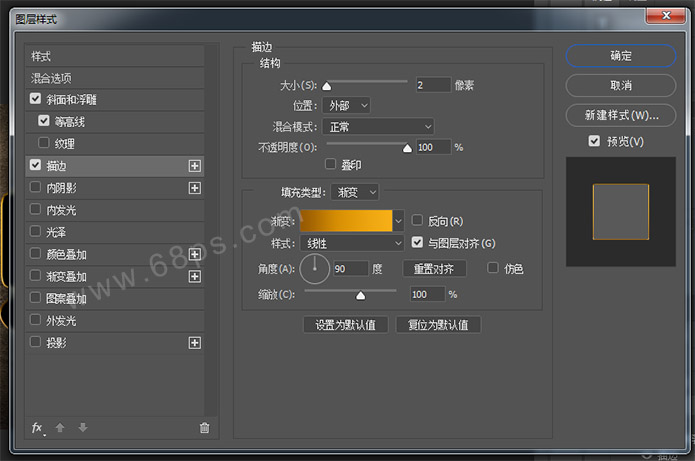Viewport: 695px width, 461px height.
Task: Enable the 渐变叠加 checkbox
Action: tap(35, 275)
